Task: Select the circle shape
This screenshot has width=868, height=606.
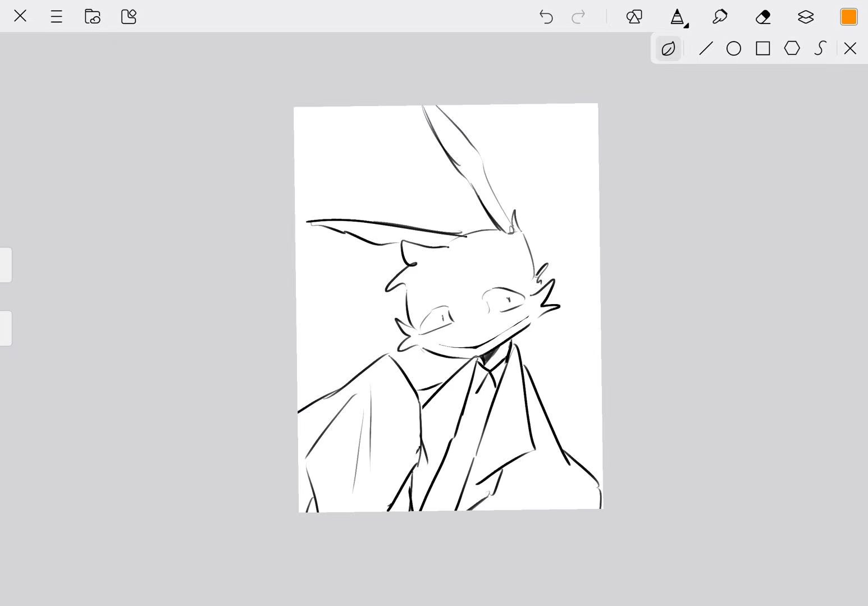Action: (734, 49)
